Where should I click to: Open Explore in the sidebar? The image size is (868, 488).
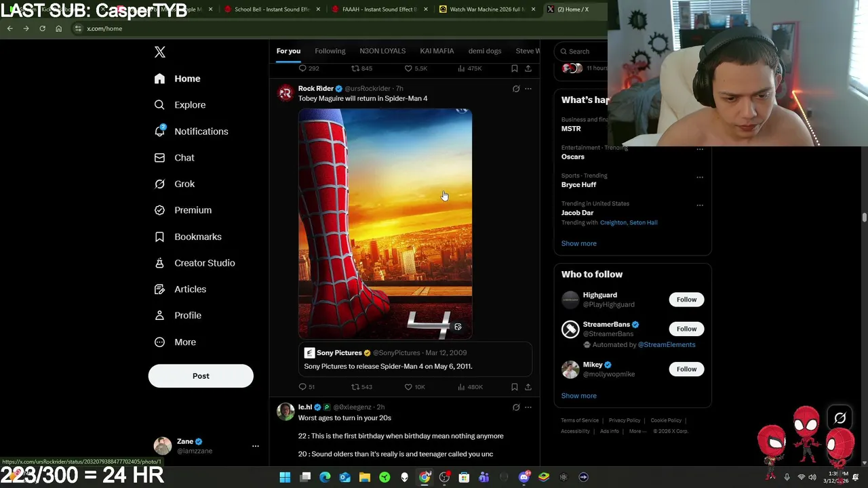click(180, 105)
